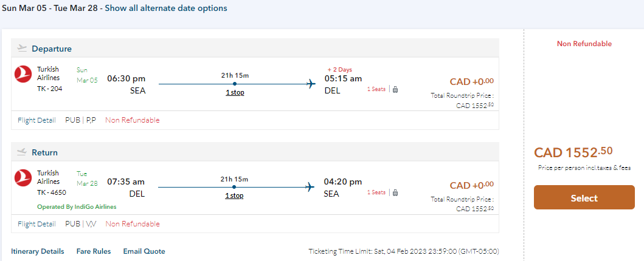Open Flight Detail for the return flight
644x261 pixels.
point(36,224)
